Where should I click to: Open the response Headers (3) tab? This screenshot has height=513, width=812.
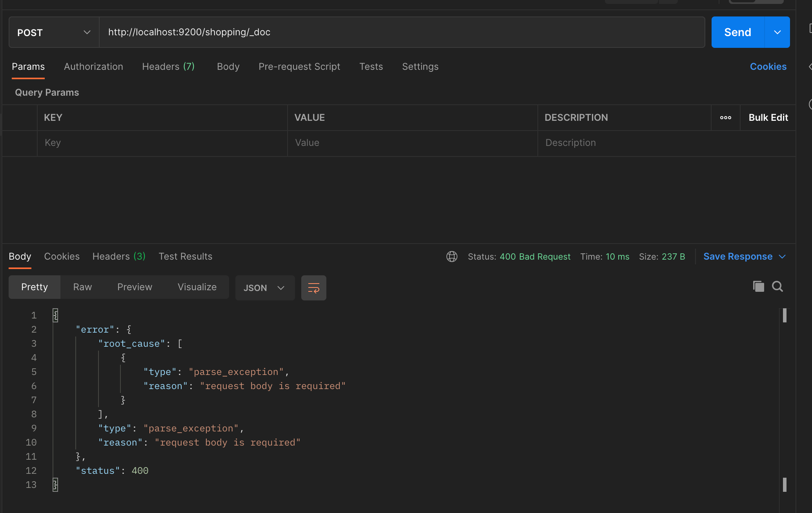pos(119,256)
